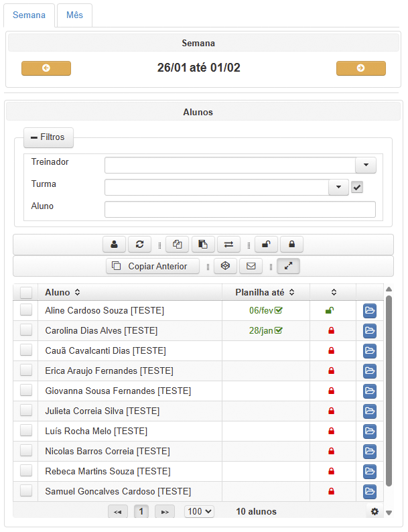Expand the Turma dropdown list

coord(338,188)
